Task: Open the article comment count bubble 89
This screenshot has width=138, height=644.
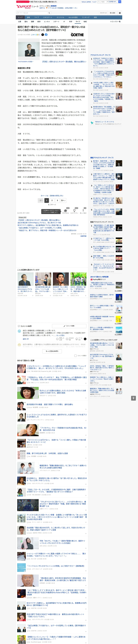Action: [x=33, y=35]
